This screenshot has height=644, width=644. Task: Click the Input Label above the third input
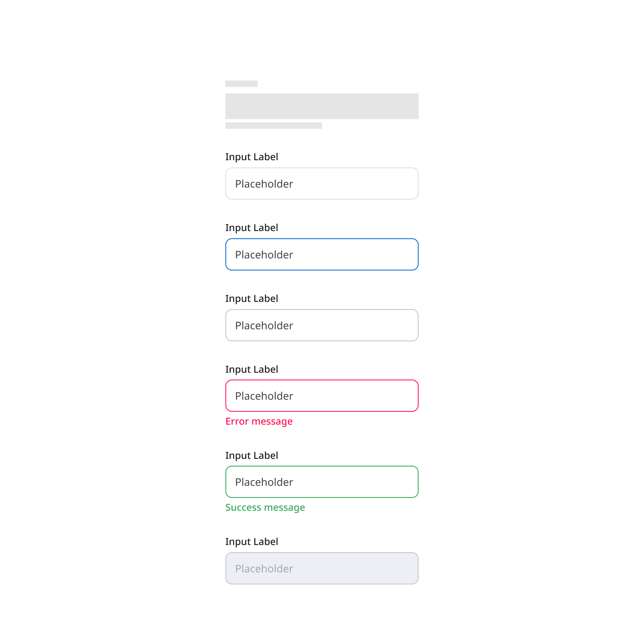[252, 298]
